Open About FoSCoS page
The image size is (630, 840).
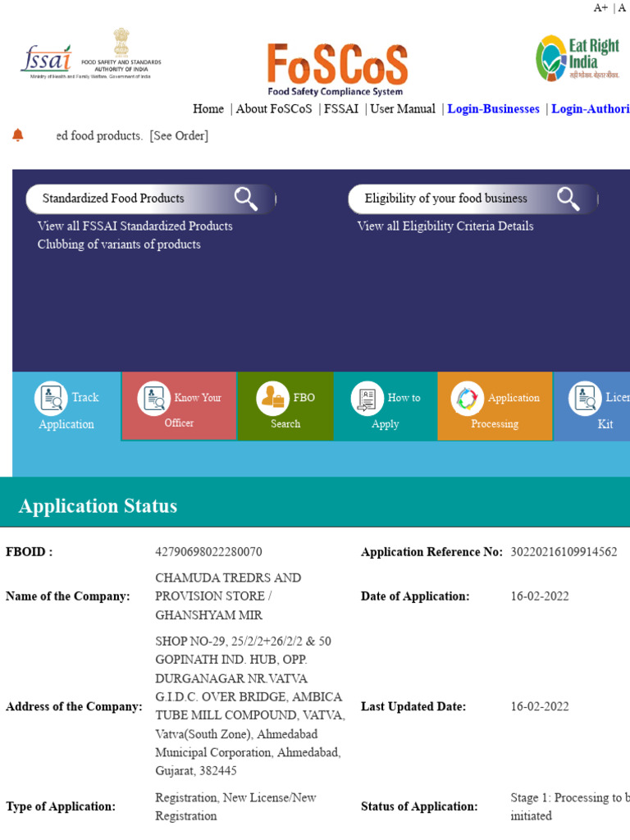click(274, 109)
